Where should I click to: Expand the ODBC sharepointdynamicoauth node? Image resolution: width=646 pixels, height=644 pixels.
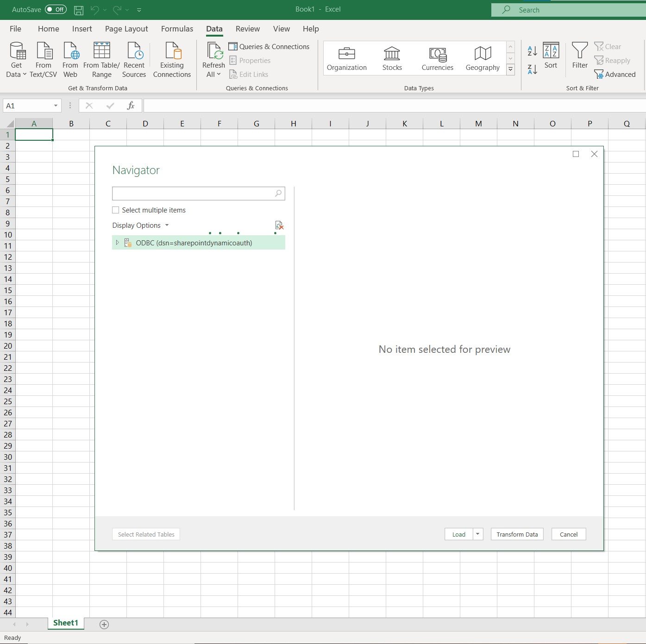pyautogui.click(x=117, y=243)
